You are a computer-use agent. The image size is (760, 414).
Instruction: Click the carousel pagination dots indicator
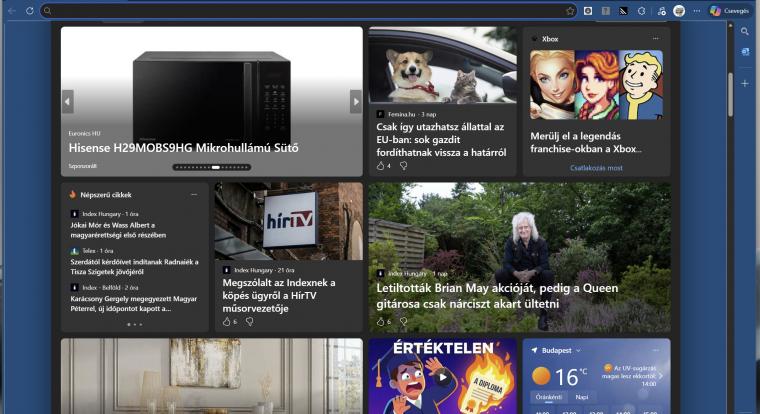point(212,167)
